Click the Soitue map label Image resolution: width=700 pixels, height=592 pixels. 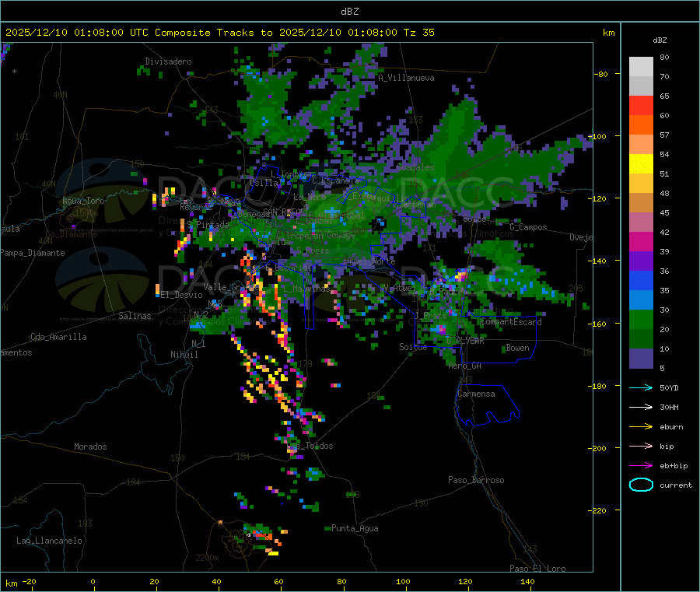tap(413, 347)
